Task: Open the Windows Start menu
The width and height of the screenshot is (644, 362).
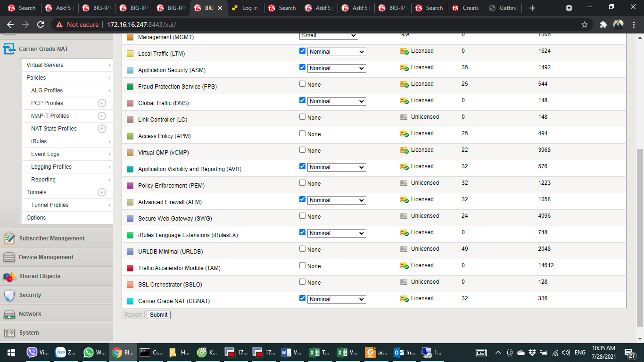Action: coord(11,353)
